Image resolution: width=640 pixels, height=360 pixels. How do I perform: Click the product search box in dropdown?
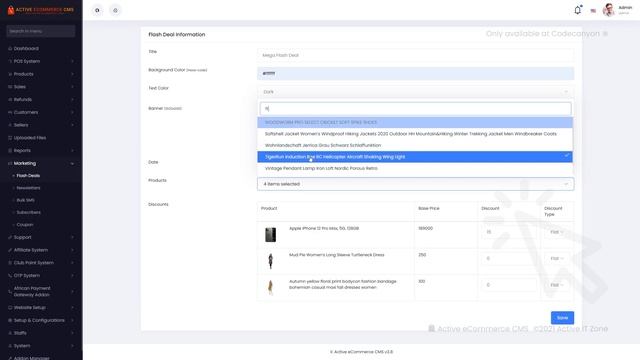(415, 109)
